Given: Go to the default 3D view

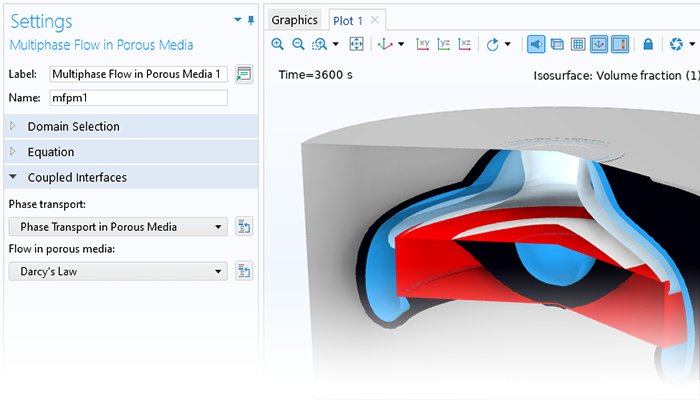Looking at the screenshot, I should click(385, 44).
